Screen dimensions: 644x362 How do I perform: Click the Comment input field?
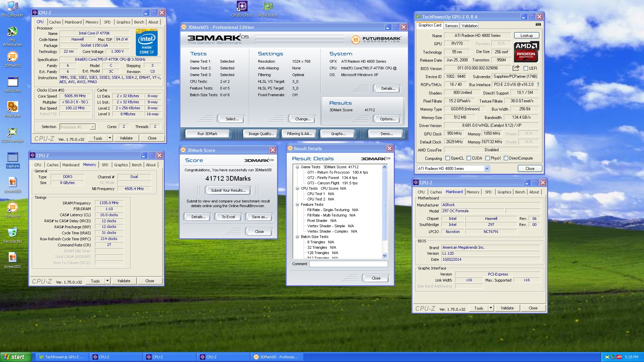(x=348, y=264)
